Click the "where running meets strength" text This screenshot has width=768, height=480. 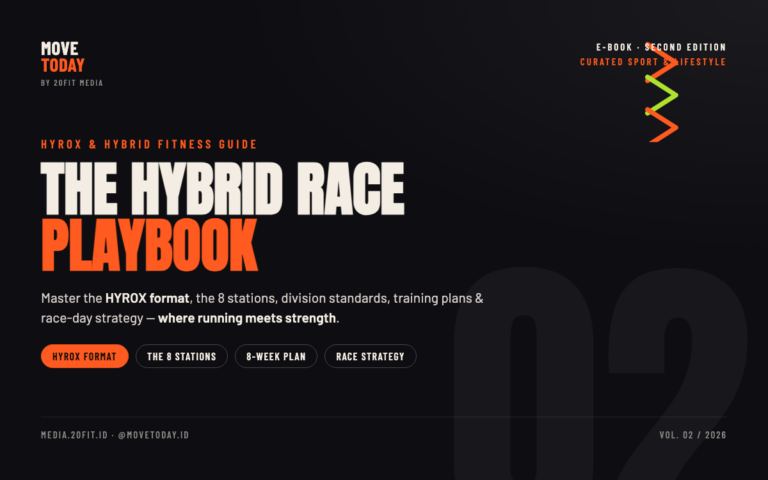pos(247,318)
